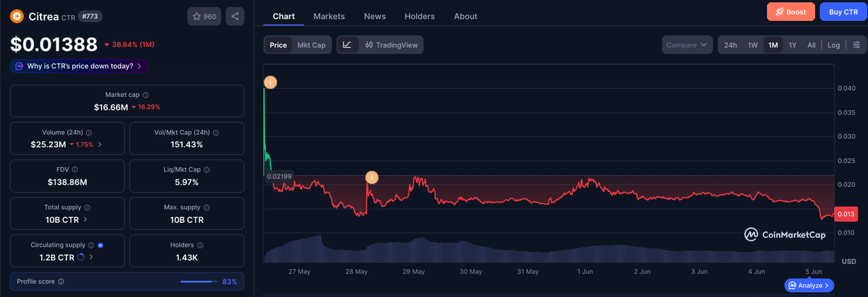Click the Volume (24h) info icon
This screenshot has height=297, width=868.
coord(90,133)
